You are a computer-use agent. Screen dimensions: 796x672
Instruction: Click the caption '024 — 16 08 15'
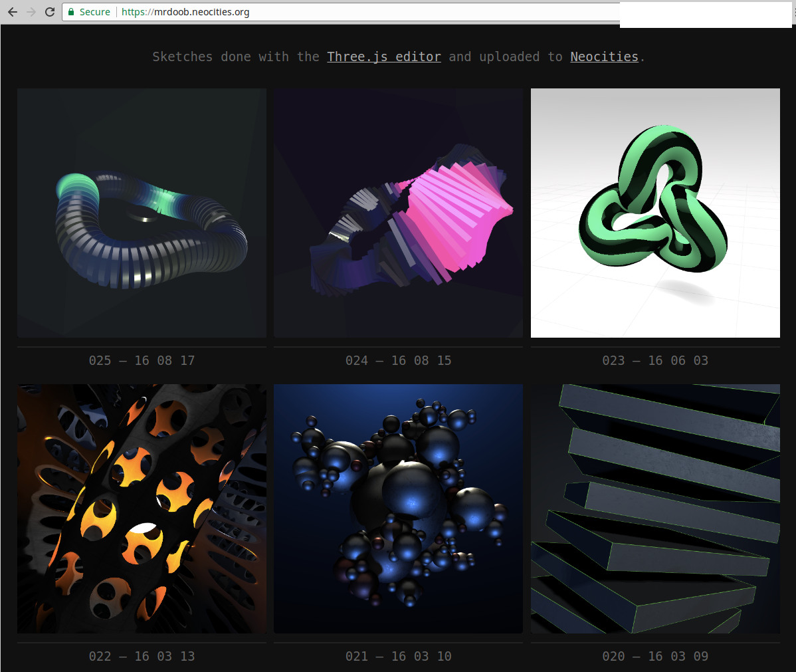coord(398,361)
